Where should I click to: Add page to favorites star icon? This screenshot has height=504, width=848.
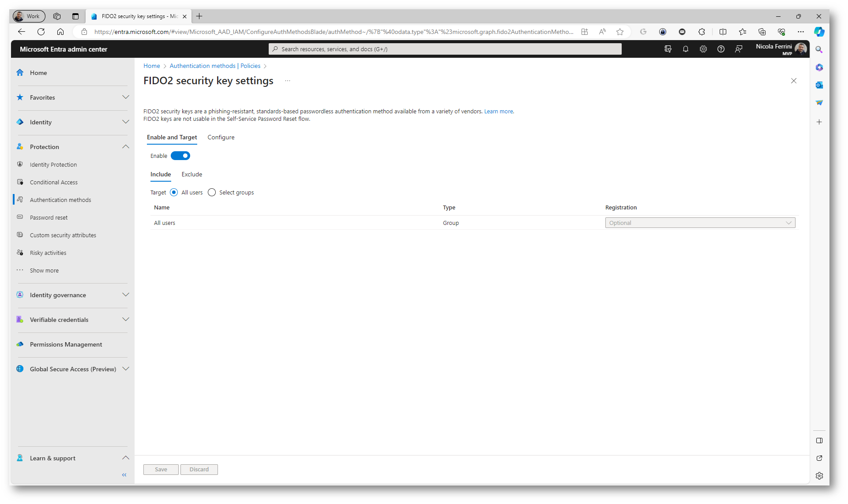[620, 32]
